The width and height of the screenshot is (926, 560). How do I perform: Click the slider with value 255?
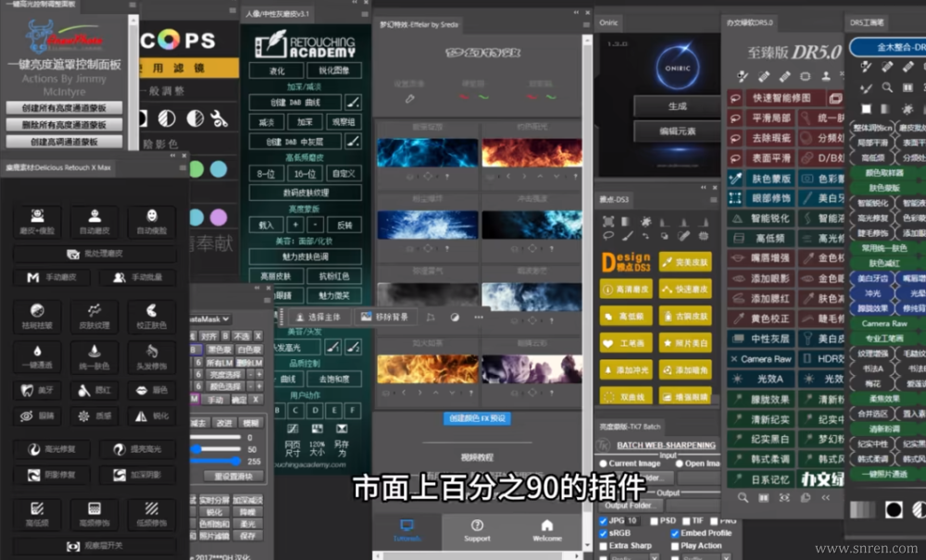pyautogui.click(x=216, y=461)
